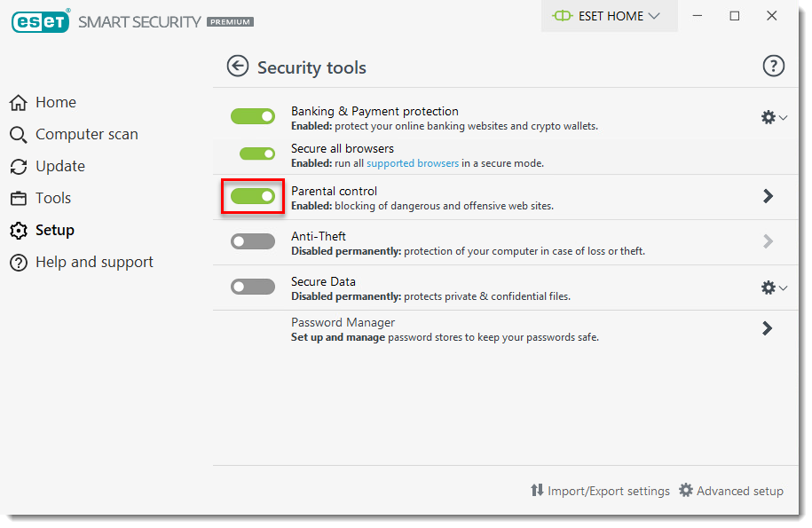Screen dimensions: 812x528
Task: Open the help question mark icon
Action: [773, 67]
